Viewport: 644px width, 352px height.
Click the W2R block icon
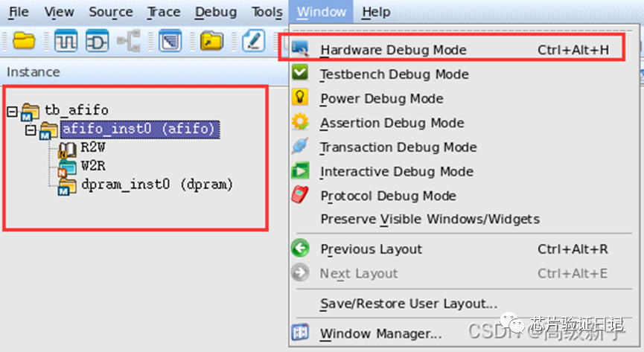tap(67, 168)
